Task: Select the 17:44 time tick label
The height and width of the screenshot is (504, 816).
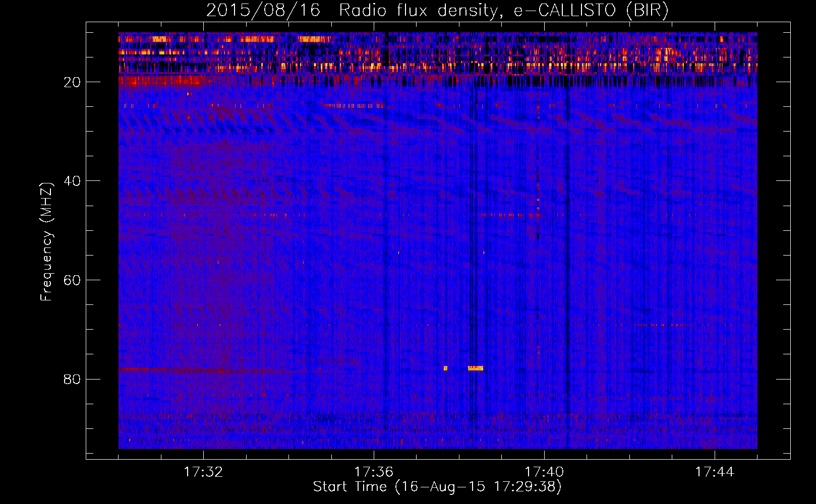Action: point(715,472)
